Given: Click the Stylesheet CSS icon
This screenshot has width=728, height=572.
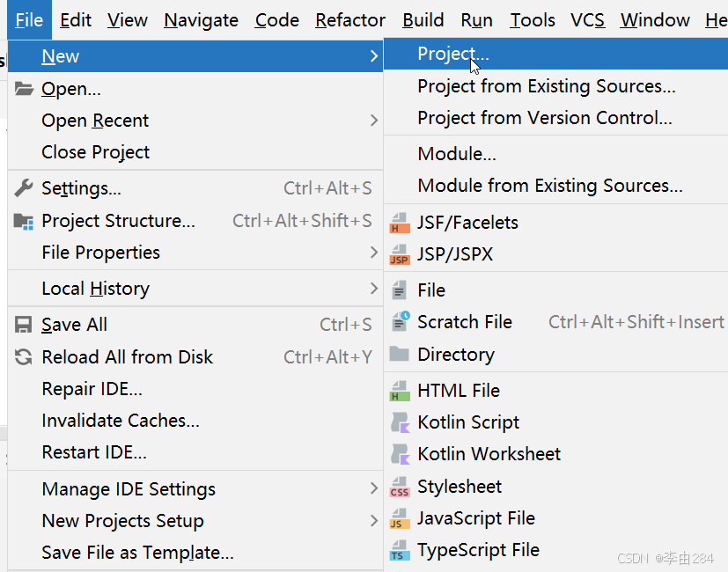Looking at the screenshot, I should pyautogui.click(x=400, y=487).
